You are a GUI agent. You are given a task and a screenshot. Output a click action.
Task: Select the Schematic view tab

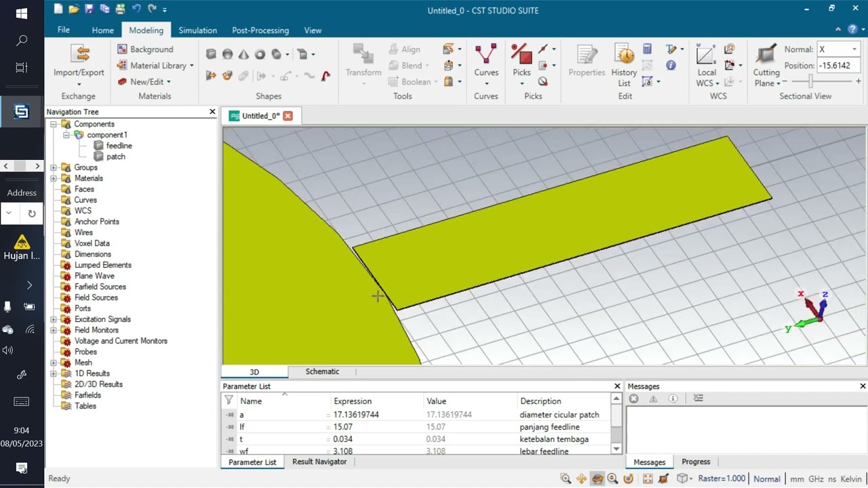(x=322, y=371)
